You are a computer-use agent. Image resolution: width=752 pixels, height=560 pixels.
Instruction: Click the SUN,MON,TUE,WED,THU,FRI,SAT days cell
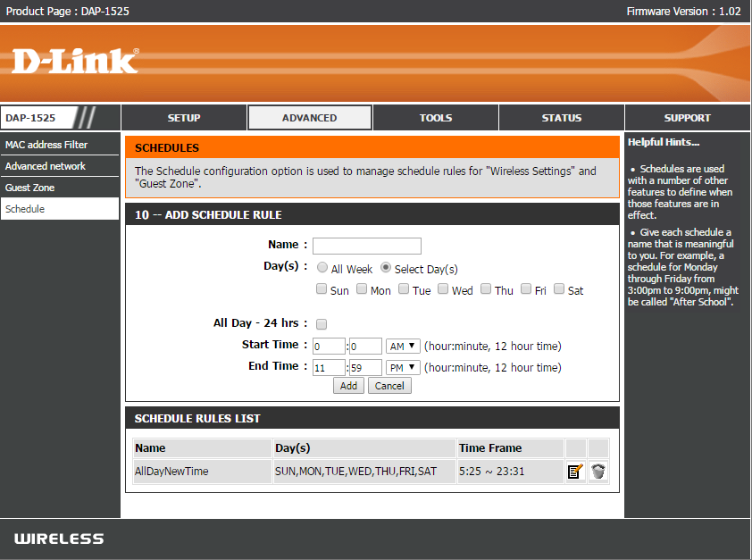tap(364, 472)
